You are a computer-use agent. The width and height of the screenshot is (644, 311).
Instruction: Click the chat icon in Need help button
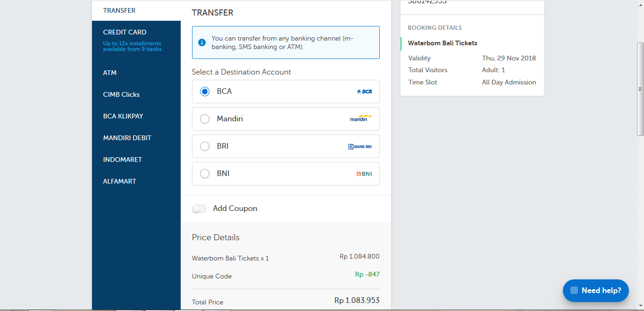click(x=574, y=290)
